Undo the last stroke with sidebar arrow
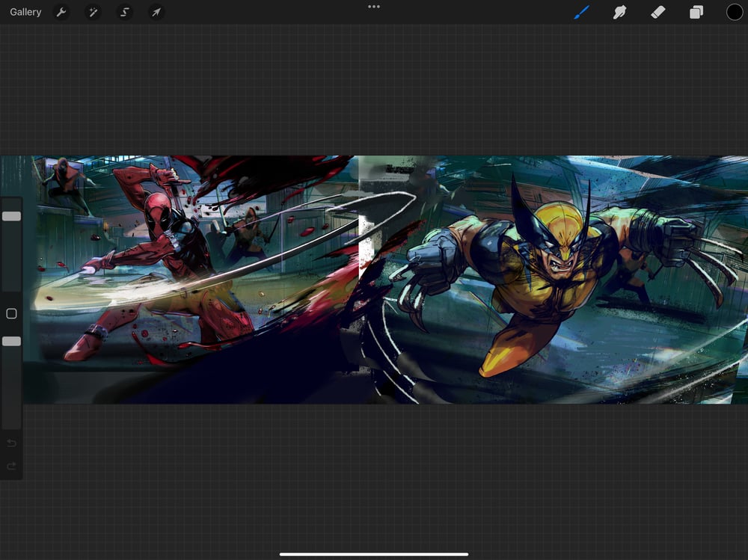The width and height of the screenshot is (748, 560). [11, 443]
